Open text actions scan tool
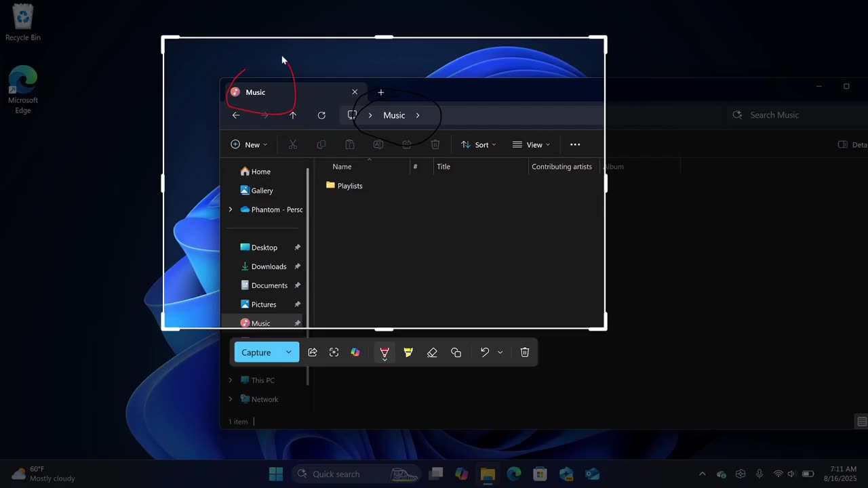The height and width of the screenshot is (488, 868). pyautogui.click(x=334, y=352)
